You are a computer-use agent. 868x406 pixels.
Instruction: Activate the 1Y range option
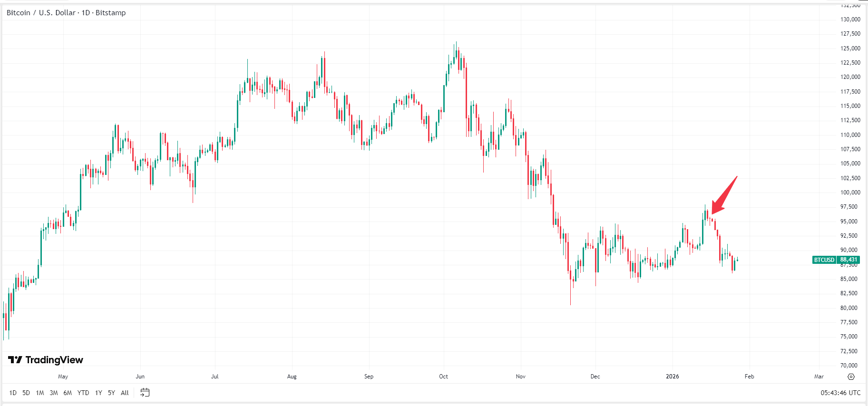pyautogui.click(x=98, y=393)
